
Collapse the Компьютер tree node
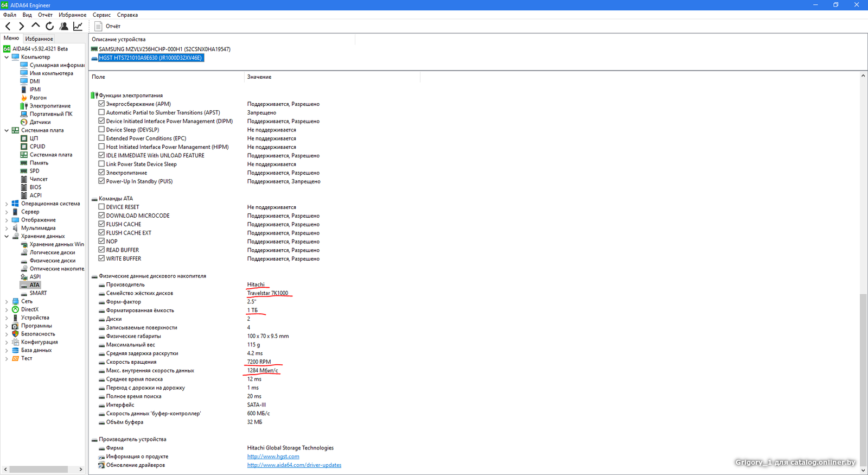(7, 57)
